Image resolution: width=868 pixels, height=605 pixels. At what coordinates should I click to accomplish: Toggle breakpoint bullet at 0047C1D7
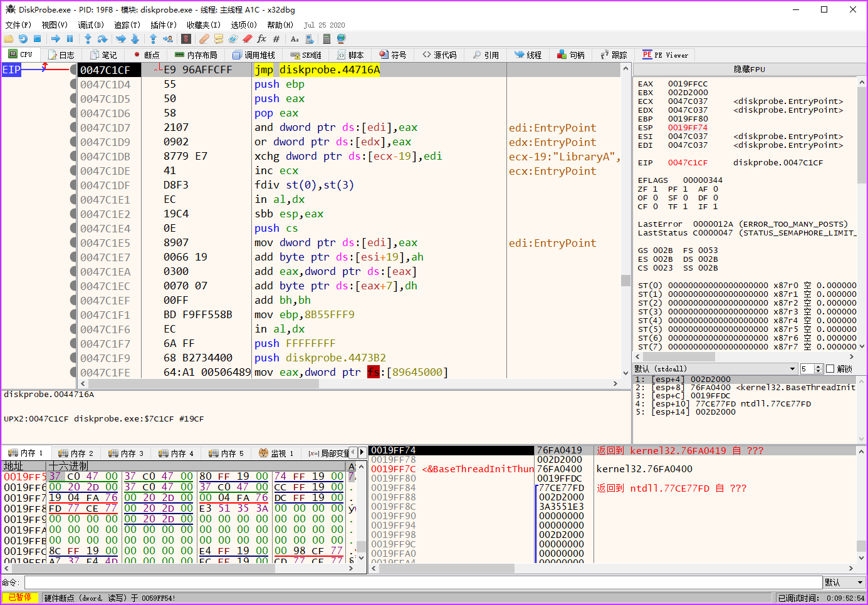73,127
